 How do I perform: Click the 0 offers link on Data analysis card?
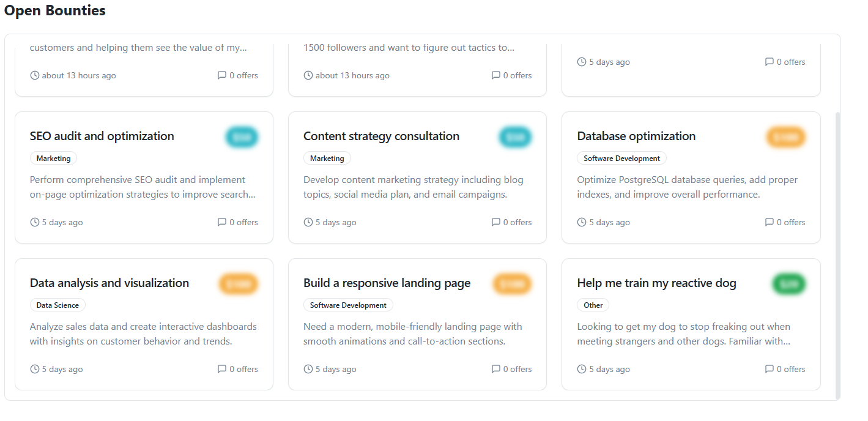pyautogui.click(x=243, y=368)
